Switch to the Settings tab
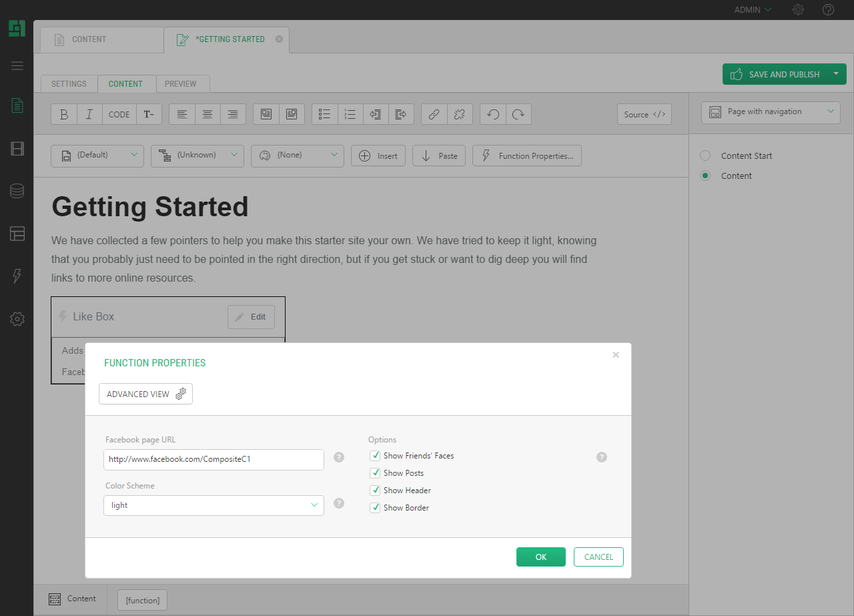The image size is (854, 616). (69, 84)
